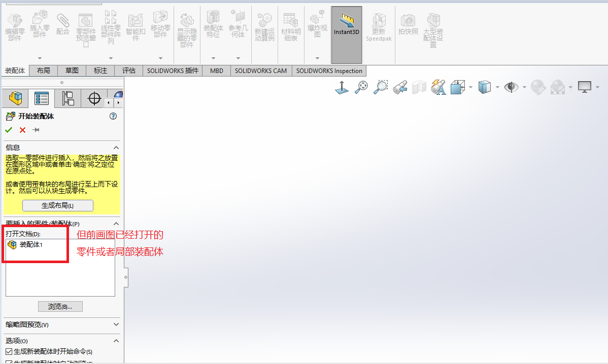Screen dimensions: 608x364
Task: Click the Dynamic Annotation Views (lightning A) icon
Action: pyautogui.click(x=438, y=87)
